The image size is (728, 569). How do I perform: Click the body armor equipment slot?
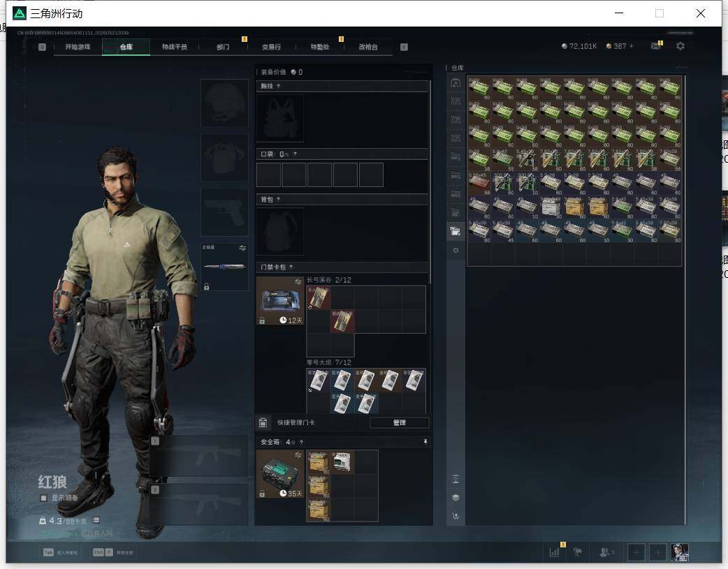tap(224, 158)
